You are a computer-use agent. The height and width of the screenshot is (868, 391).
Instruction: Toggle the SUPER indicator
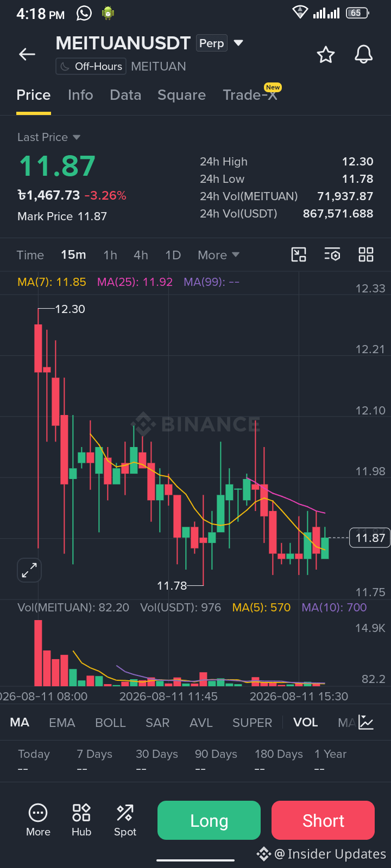[253, 723]
